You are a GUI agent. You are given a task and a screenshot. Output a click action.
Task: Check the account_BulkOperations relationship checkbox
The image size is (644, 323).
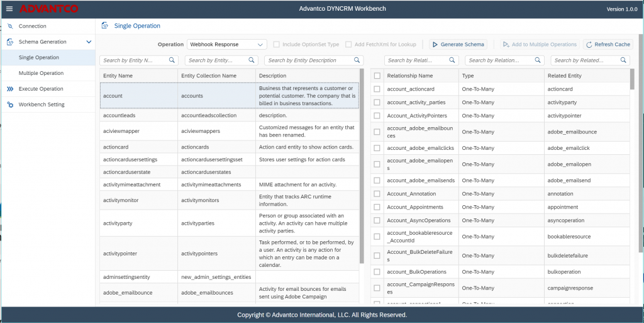tap(377, 271)
